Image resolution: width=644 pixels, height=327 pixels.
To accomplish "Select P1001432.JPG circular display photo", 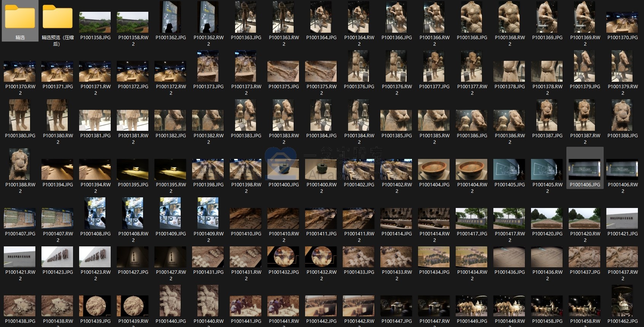I will (x=283, y=257).
